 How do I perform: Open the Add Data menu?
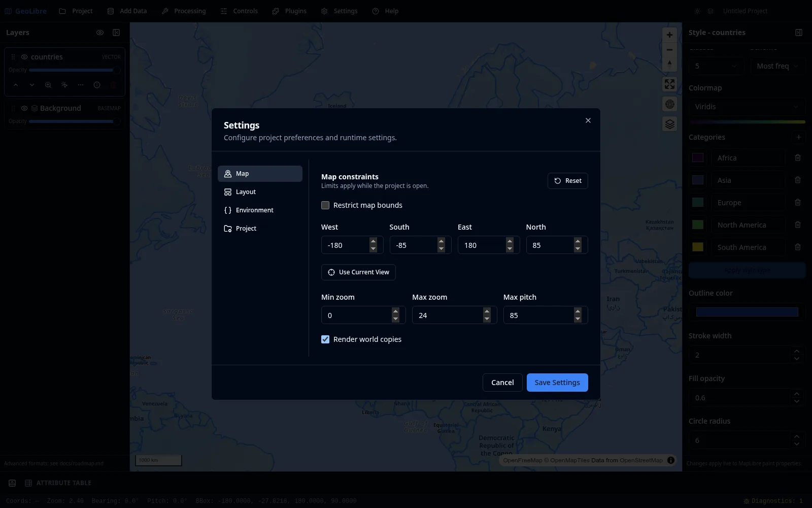click(x=127, y=11)
